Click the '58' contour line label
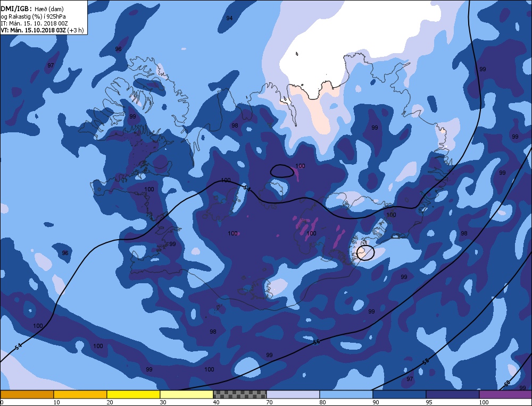Screen dimensions: 532x406 (426, 361)
